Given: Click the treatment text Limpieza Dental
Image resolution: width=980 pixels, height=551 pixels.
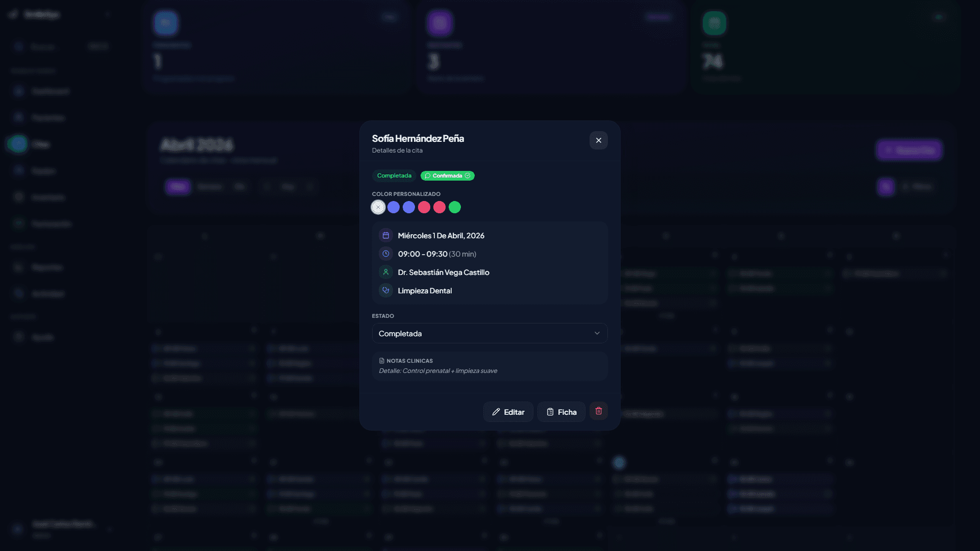Looking at the screenshot, I should (x=425, y=290).
